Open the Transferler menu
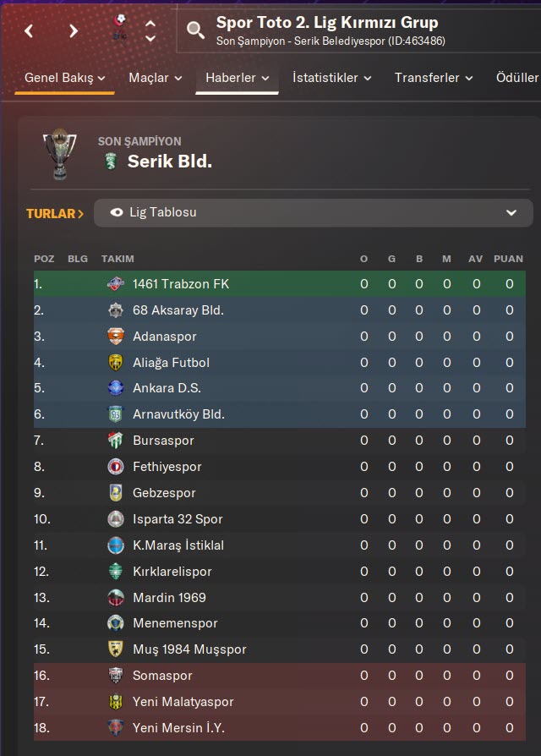Viewport: 541px width, 756px height. (x=434, y=78)
